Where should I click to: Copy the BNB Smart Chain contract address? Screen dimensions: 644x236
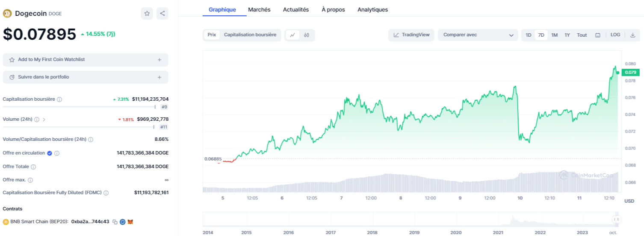tap(115, 222)
